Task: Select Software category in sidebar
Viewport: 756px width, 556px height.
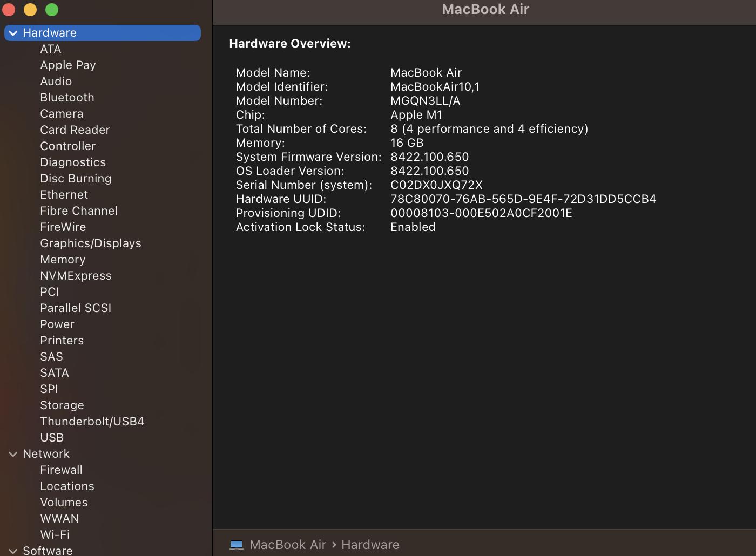Action: [x=48, y=551]
